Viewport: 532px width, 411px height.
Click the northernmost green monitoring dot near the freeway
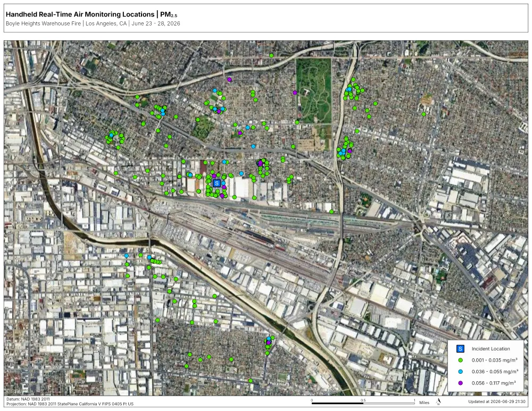coord(271,55)
